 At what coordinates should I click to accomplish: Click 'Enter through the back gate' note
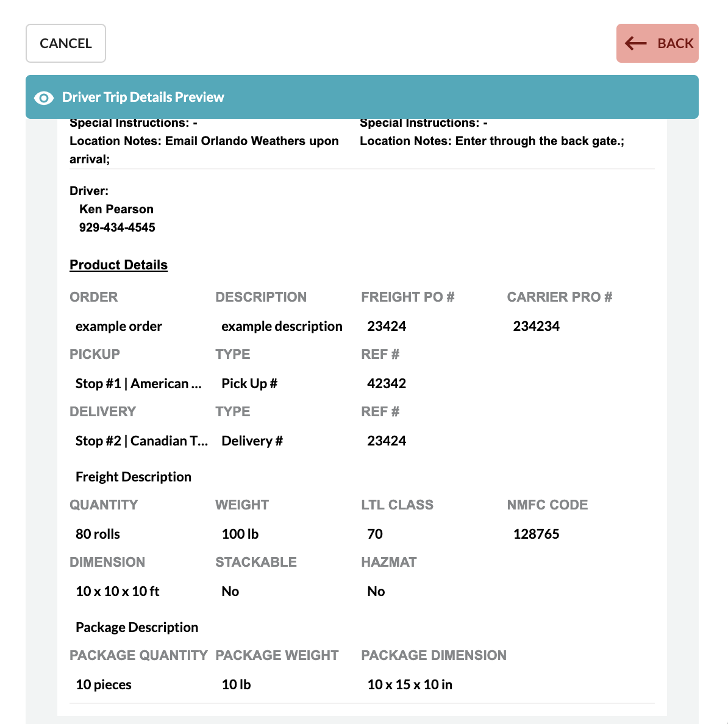pyautogui.click(x=492, y=141)
